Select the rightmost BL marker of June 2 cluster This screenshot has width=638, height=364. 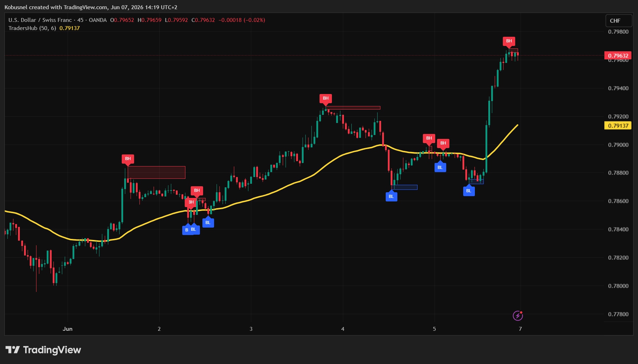click(x=208, y=222)
